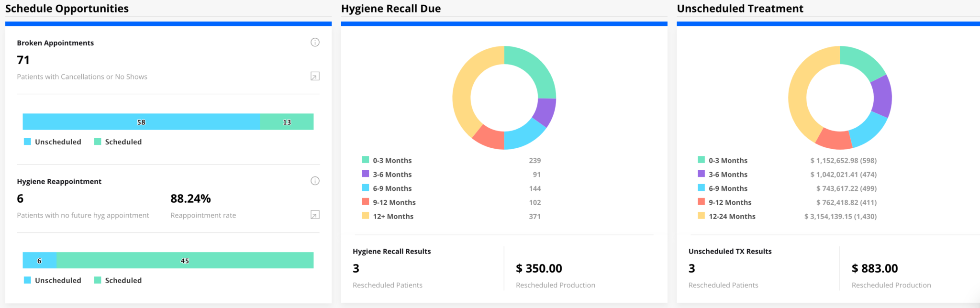Click the Hygiene Reappointment info icon
Image resolution: width=980 pixels, height=308 pixels.
coord(315,181)
